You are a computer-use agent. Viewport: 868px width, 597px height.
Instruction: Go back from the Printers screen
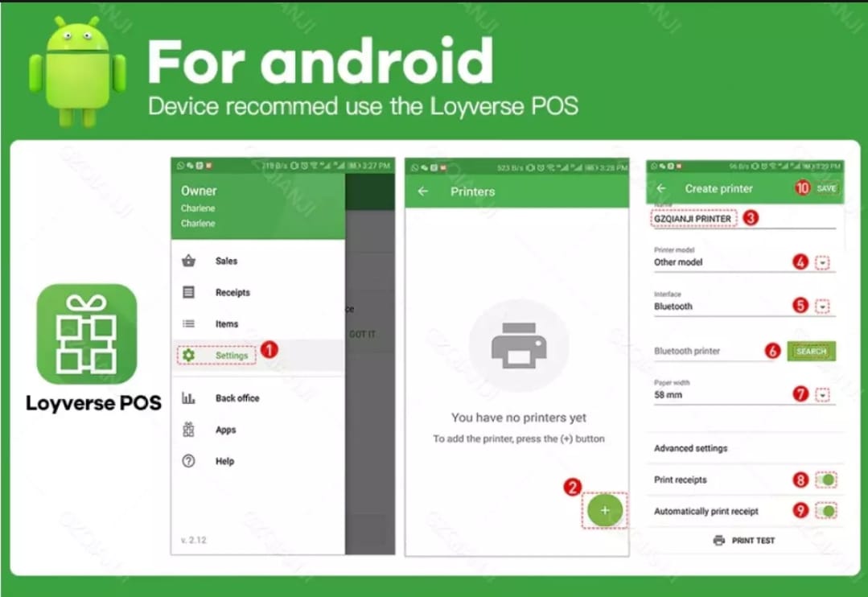[423, 191]
